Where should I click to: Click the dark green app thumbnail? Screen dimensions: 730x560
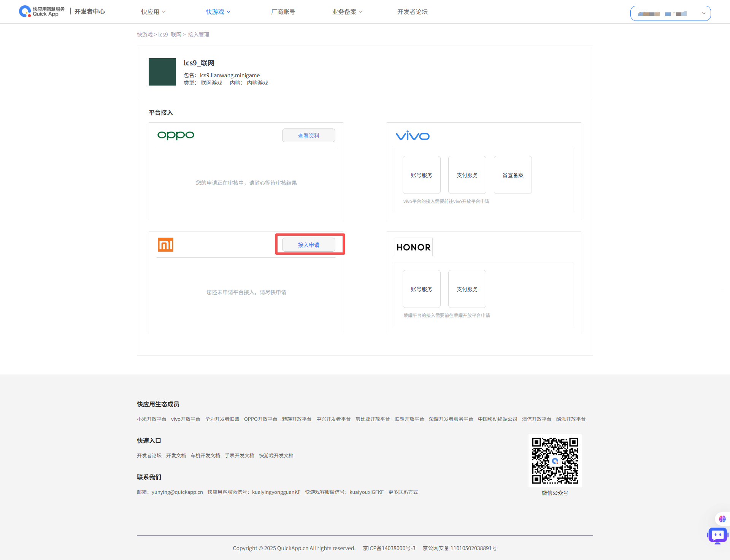click(x=162, y=72)
